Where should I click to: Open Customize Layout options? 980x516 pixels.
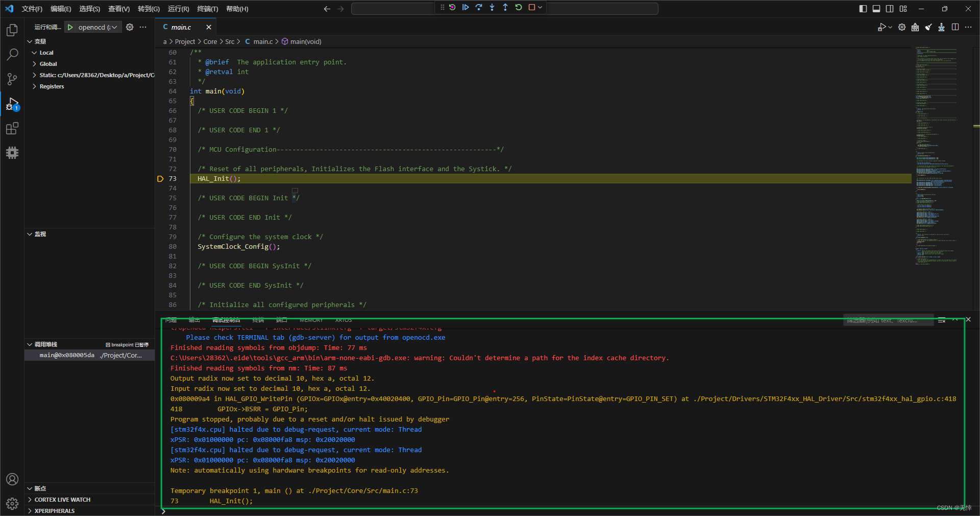903,9
